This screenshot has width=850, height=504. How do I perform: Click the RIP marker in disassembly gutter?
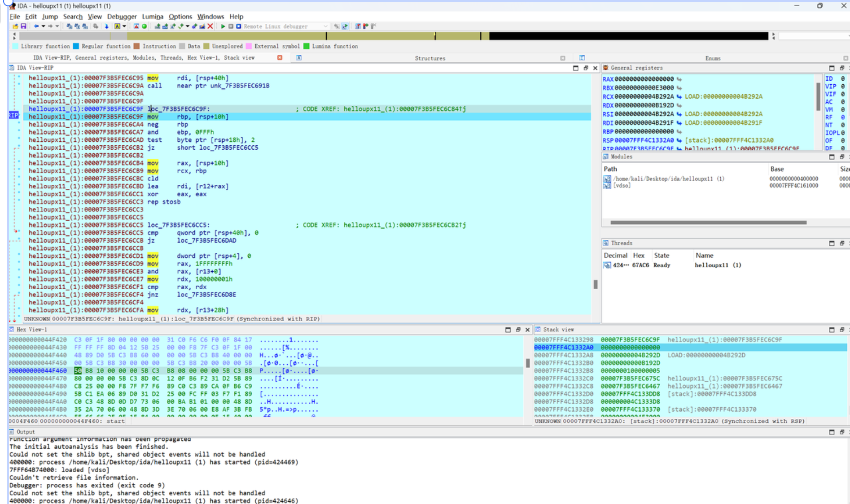14,116
